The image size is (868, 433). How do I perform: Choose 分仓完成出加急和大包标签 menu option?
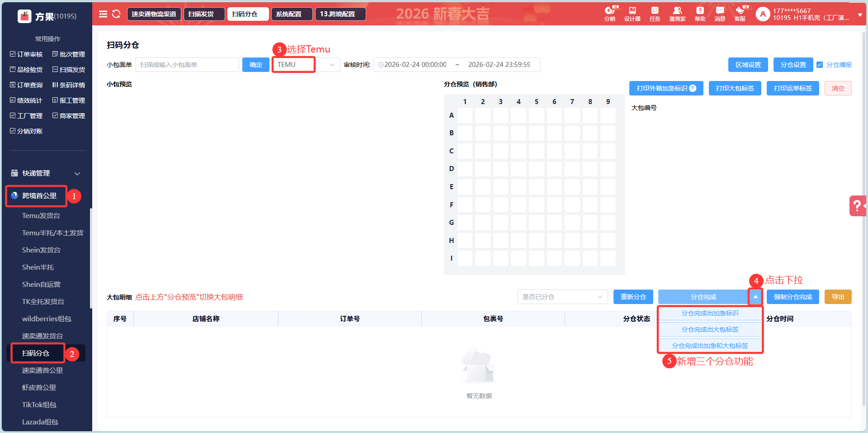(x=710, y=346)
